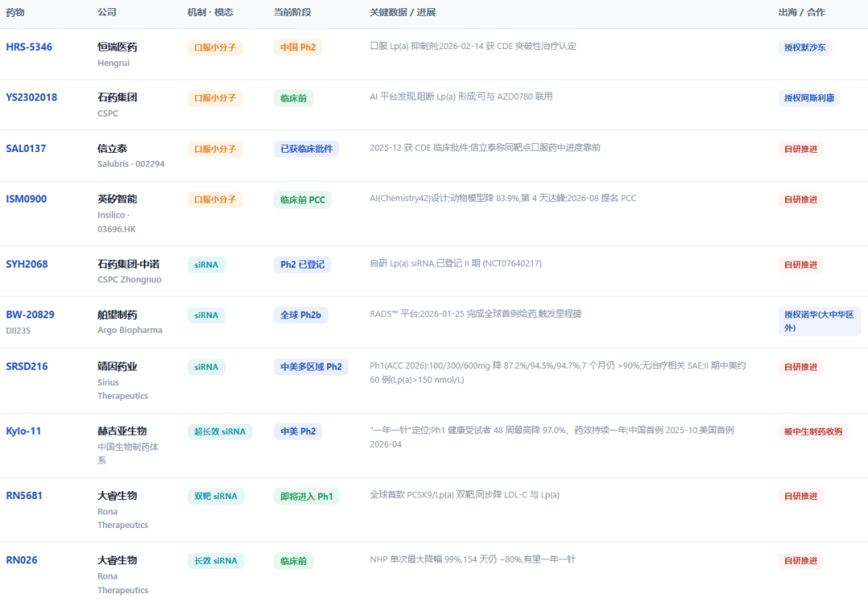Click the 全球 Ph2b stage badge

pyautogui.click(x=301, y=315)
